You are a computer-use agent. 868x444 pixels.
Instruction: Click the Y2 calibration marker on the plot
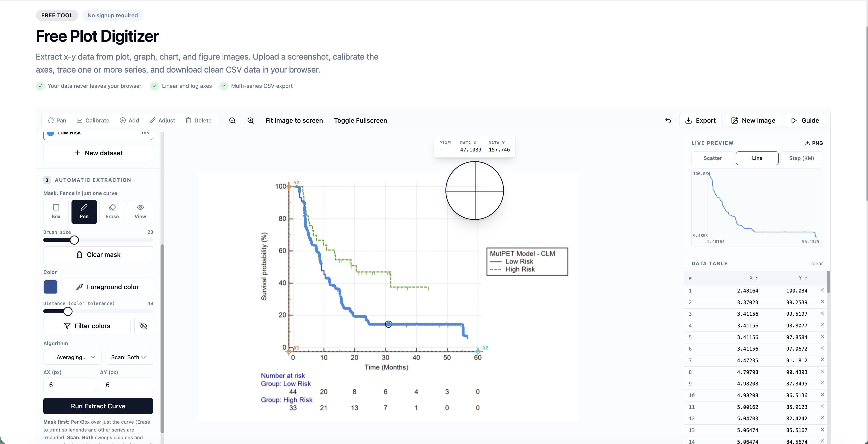point(289,186)
